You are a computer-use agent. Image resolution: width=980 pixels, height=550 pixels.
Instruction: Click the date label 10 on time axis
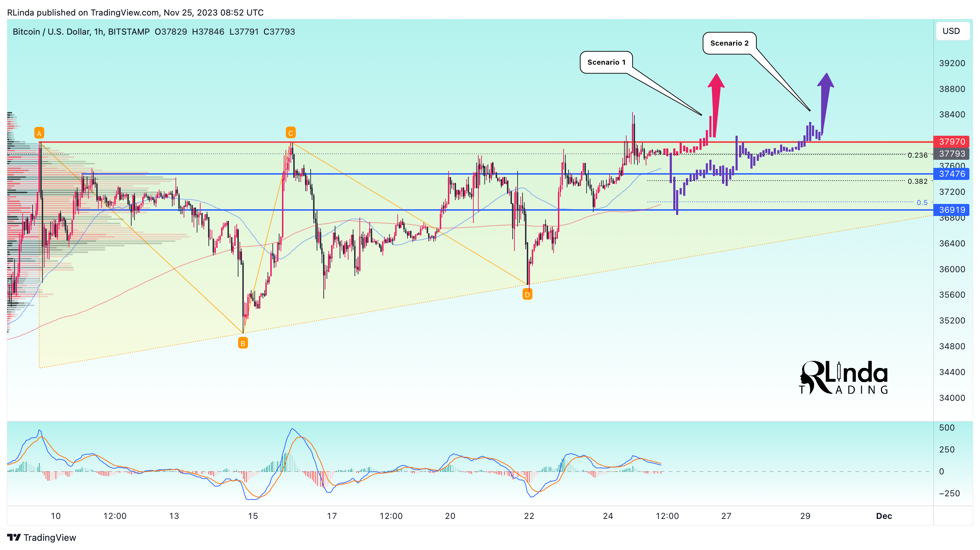tap(56, 516)
